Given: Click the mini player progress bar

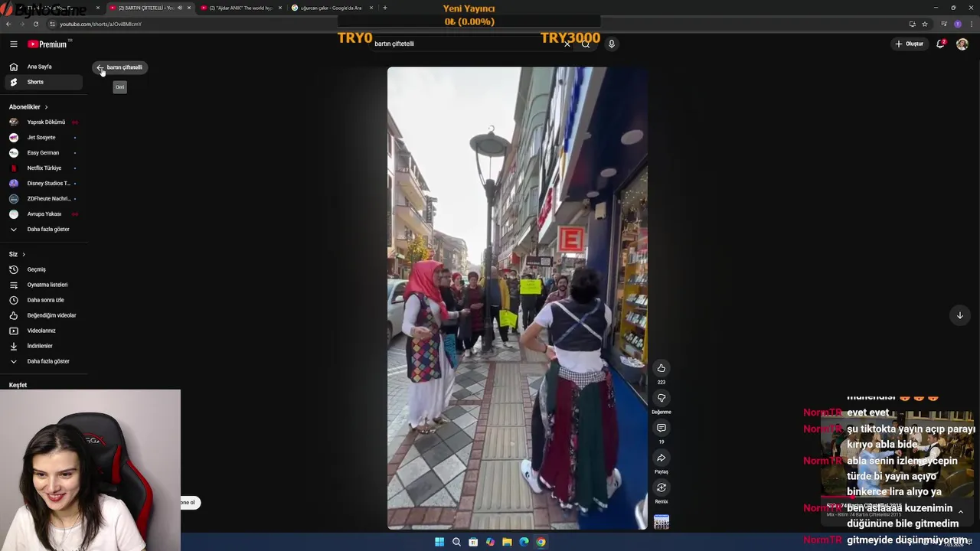Looking at the screenshot, I should 897,497.
